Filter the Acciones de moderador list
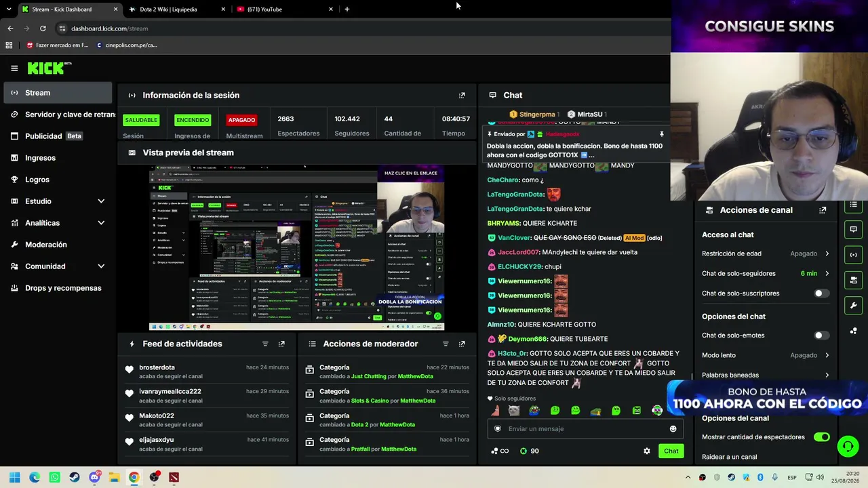 [x=446, y=344]
